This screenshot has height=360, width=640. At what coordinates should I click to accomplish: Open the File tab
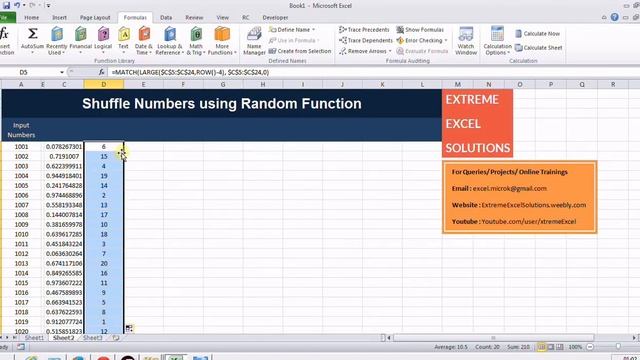tap(6, 18)
